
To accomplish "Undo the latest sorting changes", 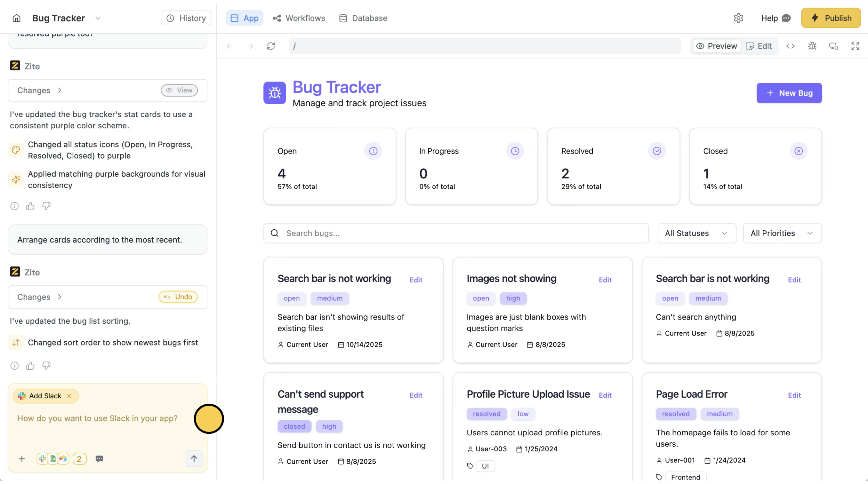I will pos(178,297).
